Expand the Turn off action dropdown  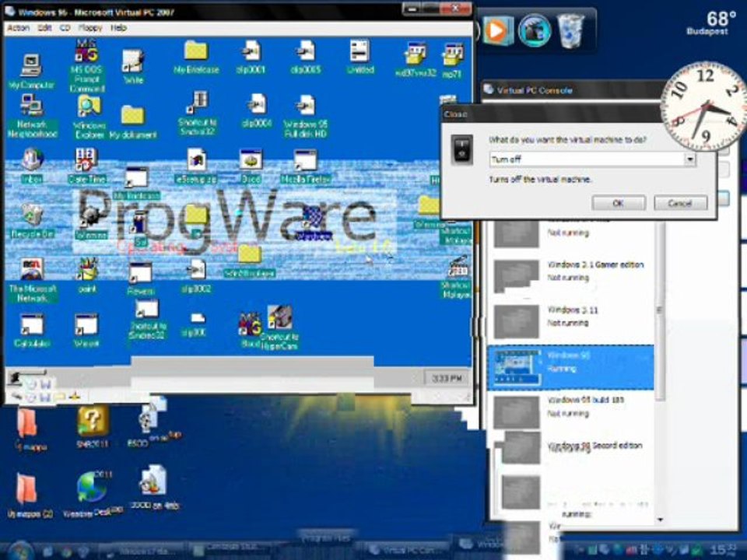[x=689, y=159]
